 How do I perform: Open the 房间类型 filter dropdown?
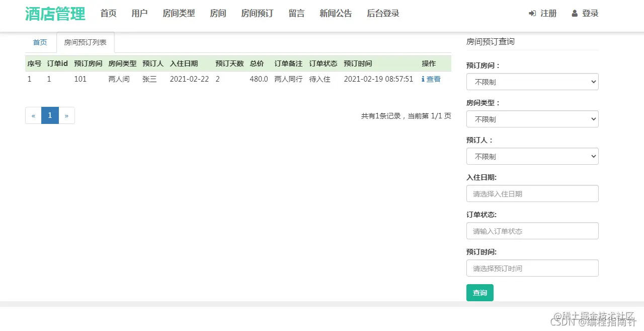coord(532,119)
